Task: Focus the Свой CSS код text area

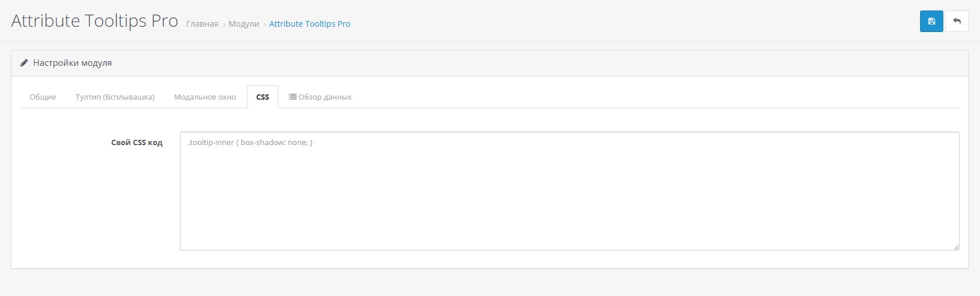Action: [x=569, y=191]
